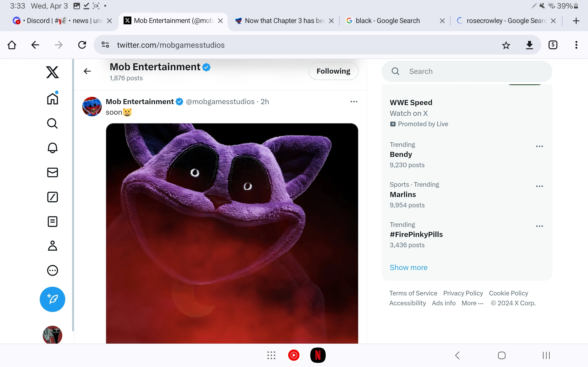
Task: Open the Netflix app in taskbar
Action: pos(318,355)
